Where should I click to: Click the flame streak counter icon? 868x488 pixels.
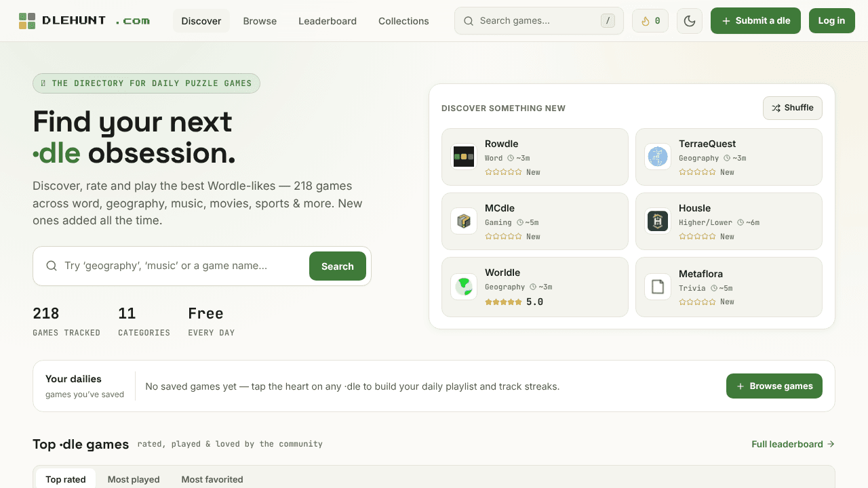[x=646, y=21]
